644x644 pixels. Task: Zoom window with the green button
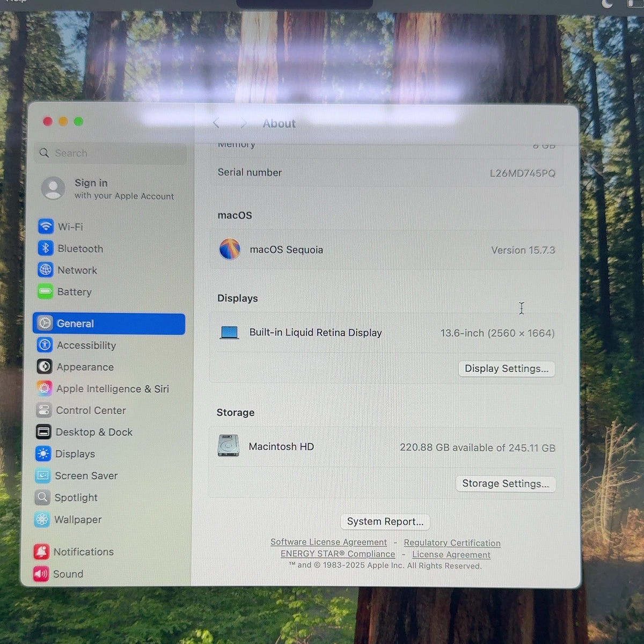tap(78, 121)
